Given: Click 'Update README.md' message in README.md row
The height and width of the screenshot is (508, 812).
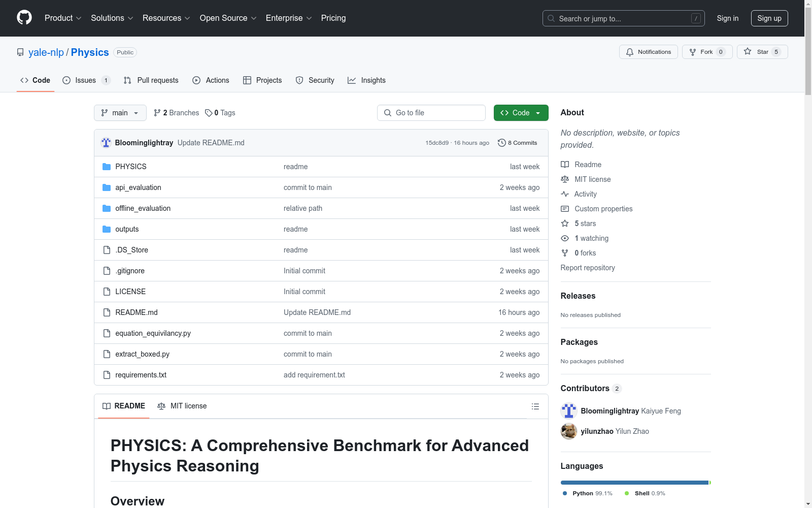Looking at the screenshot, I should coord(317,312).
